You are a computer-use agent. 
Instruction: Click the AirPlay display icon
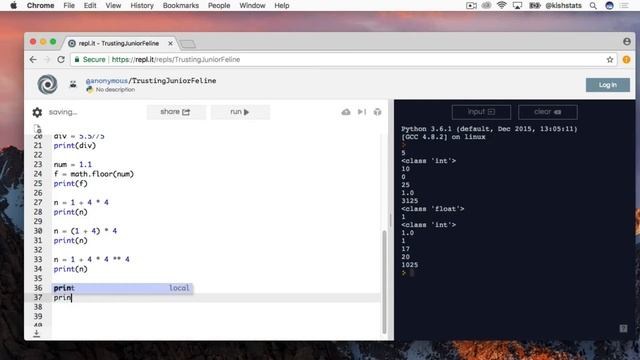[517, 6]
